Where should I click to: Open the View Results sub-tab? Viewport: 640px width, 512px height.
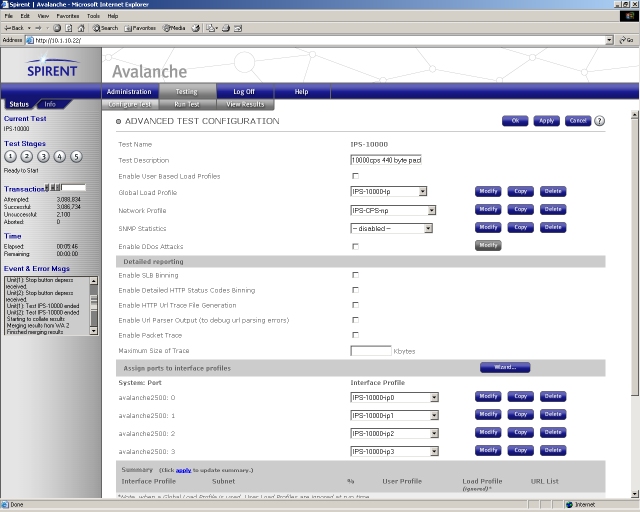(245, 105)
